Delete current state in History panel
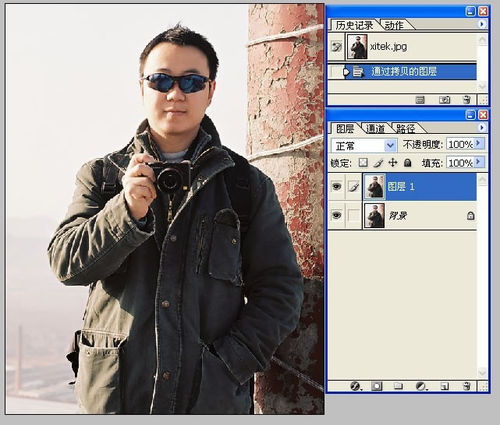Image resolution: width=500 pixels, height=425 pixels. (467, 99)
